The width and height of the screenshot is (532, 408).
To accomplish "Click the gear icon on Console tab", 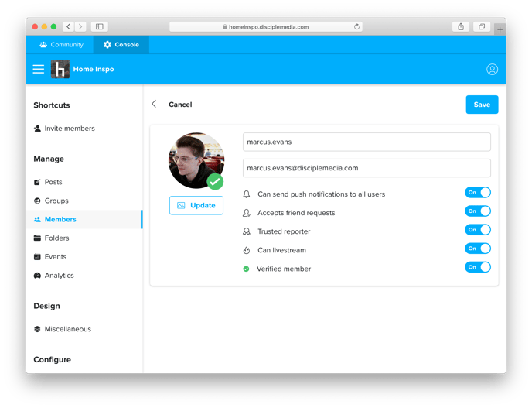I will pyautogui.click(x=107, y=44).
